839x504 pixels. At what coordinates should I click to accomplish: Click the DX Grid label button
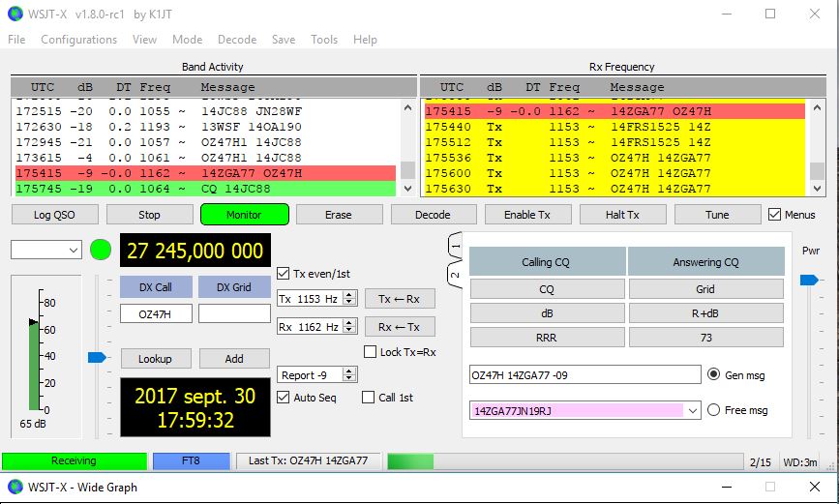pos(234,287)
